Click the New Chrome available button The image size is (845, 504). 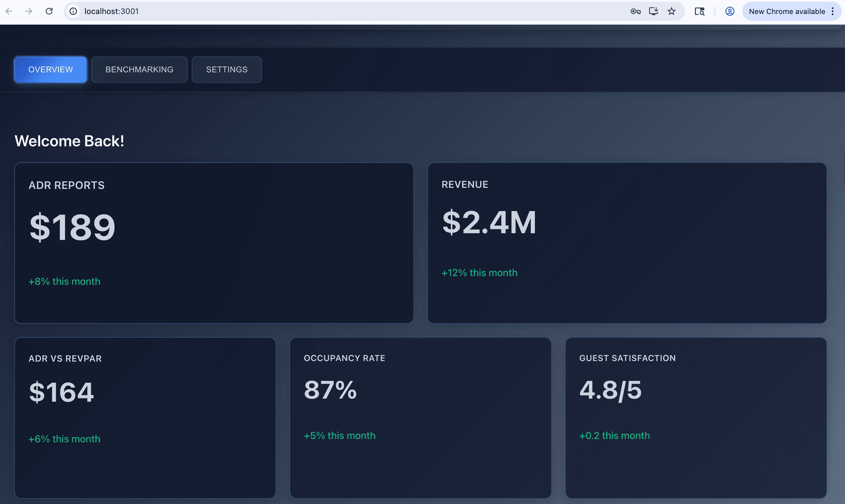(x=787, y=11)
